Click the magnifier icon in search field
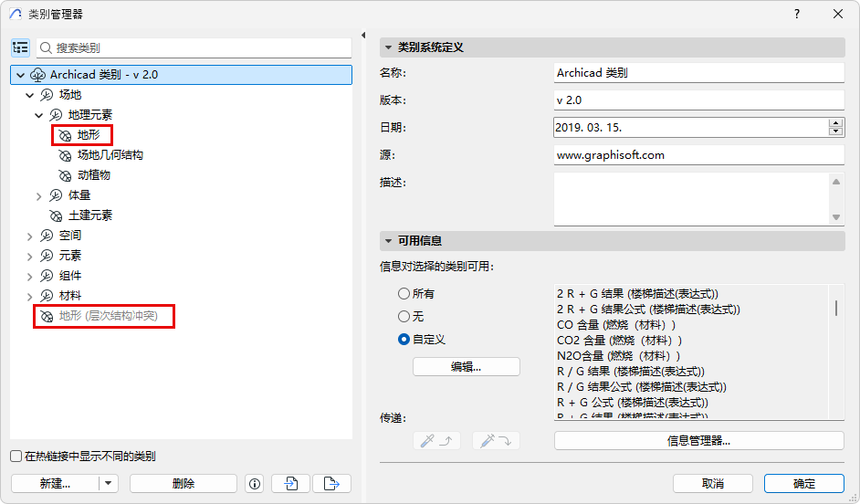The image size is (860, 504). [46, 48]
